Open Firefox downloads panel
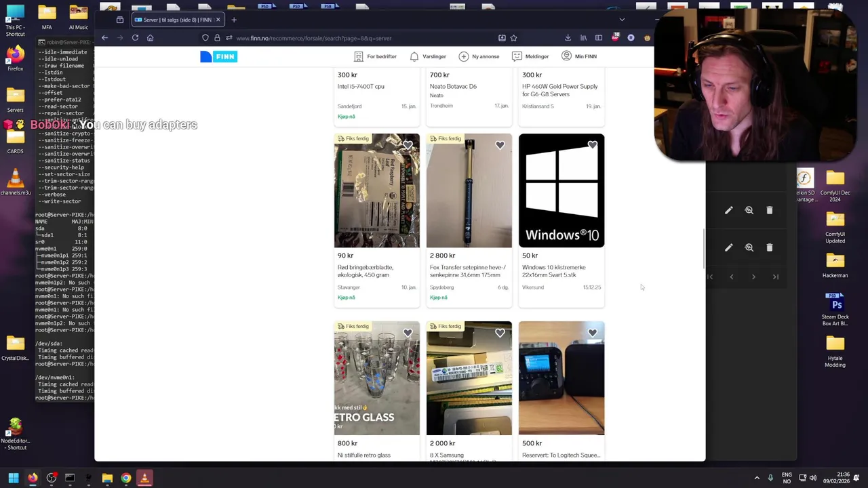 click(568, 38)
